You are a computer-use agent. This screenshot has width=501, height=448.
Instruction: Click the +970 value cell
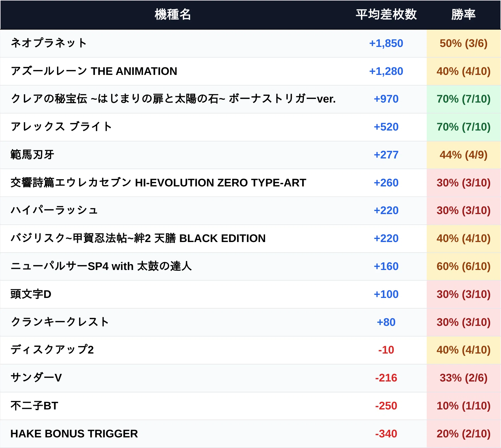pos(386,99)
